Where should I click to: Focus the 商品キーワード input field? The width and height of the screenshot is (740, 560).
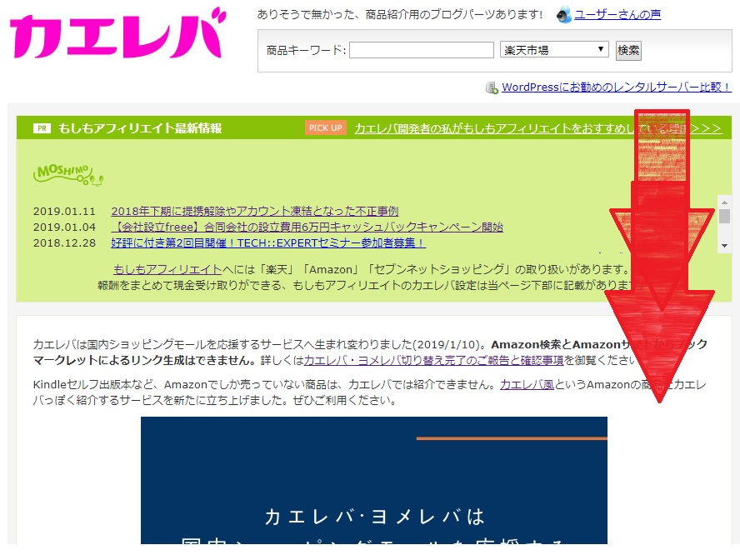(x=422, y=50)
